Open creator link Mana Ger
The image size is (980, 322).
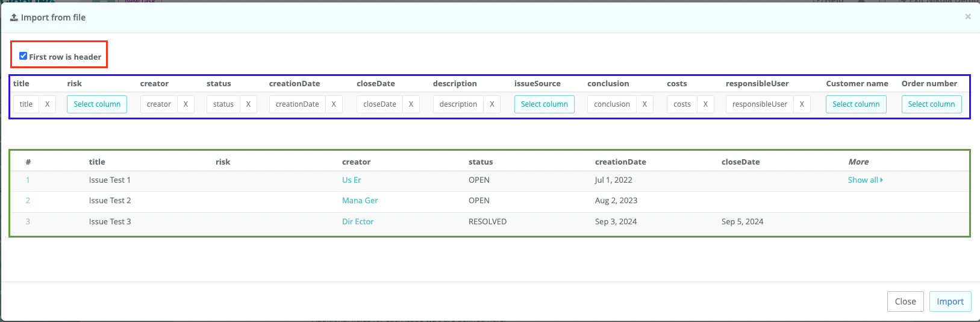pos(360,200)
